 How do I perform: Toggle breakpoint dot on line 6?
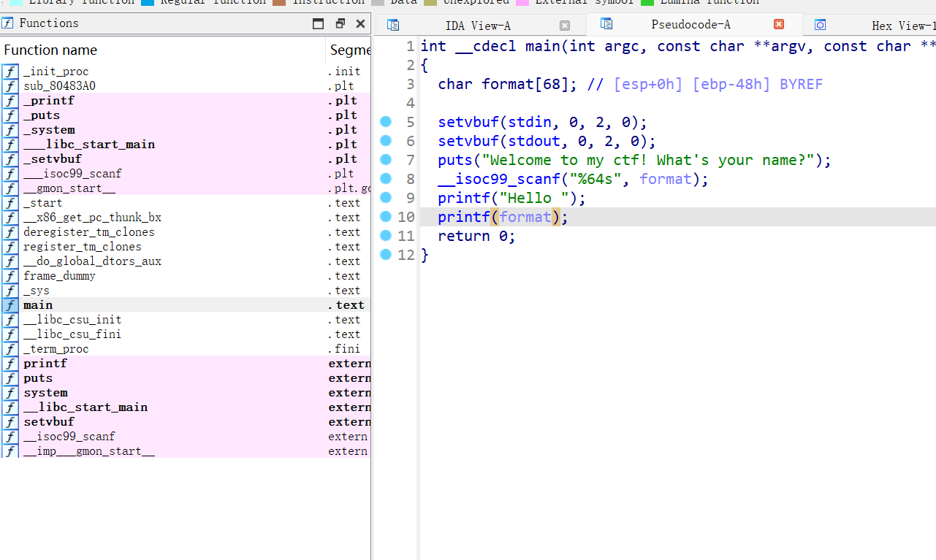(x=386, y=141)
